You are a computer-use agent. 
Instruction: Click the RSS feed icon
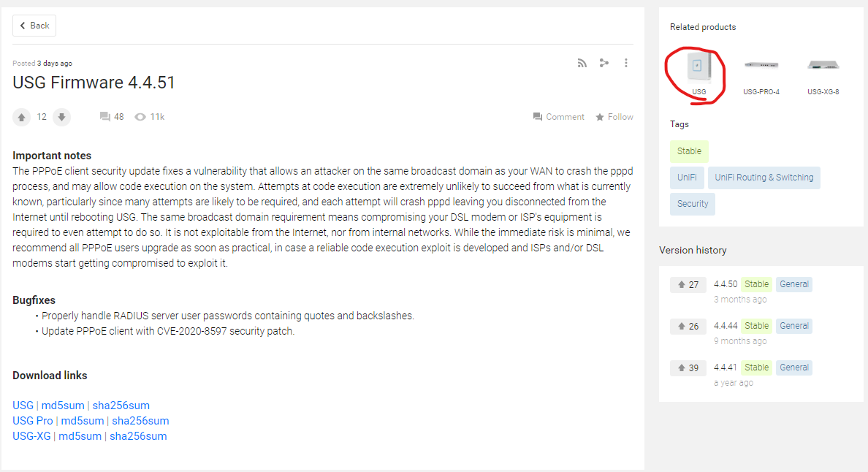click(582, 64)
